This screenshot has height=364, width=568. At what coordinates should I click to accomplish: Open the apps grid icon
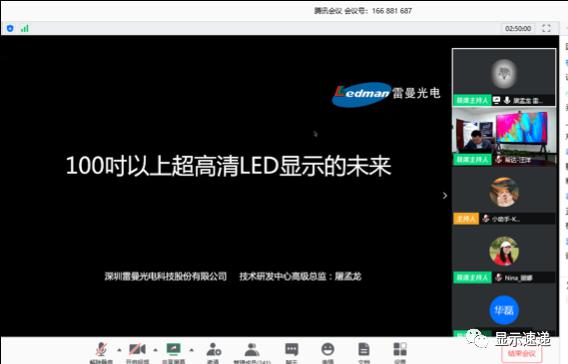(x=400, y=350)
